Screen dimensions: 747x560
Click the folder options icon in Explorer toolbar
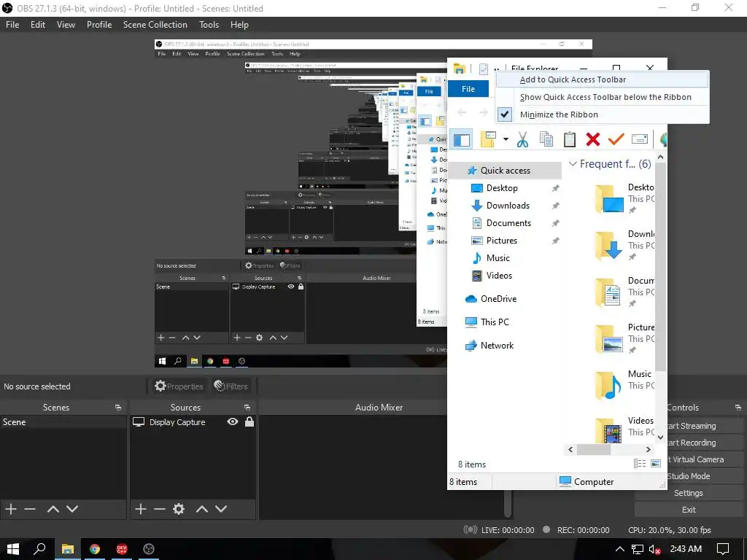pos(488,139)
